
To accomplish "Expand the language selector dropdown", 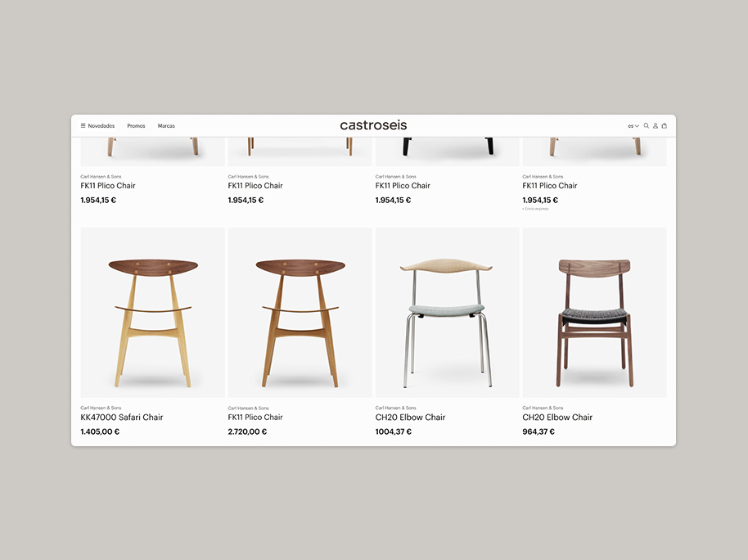I will (x=633, y=126).
